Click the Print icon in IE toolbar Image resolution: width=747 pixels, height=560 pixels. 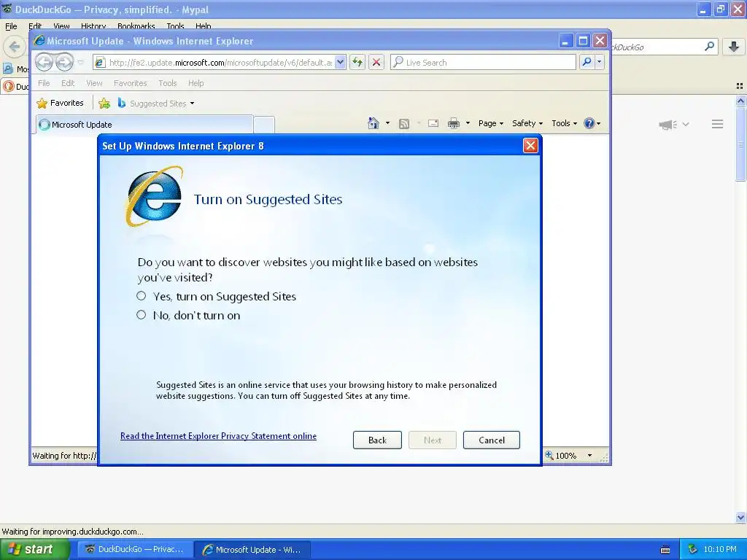454,124
